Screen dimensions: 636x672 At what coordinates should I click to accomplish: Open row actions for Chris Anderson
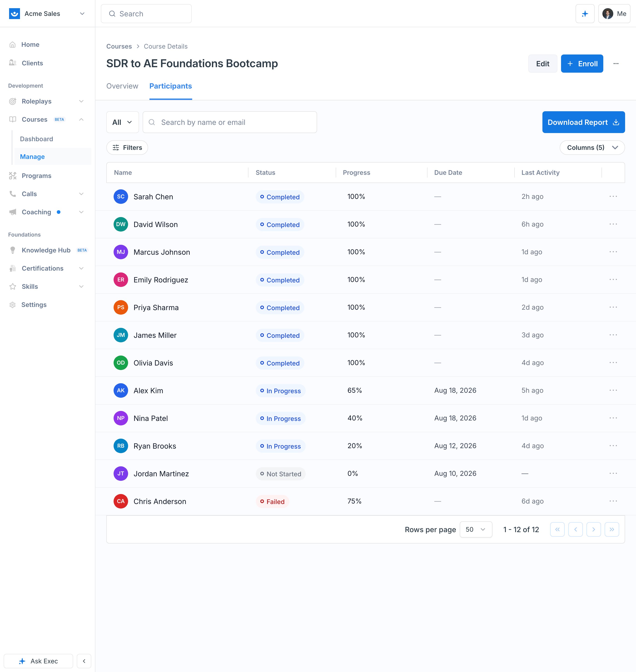tap(613, 501)
